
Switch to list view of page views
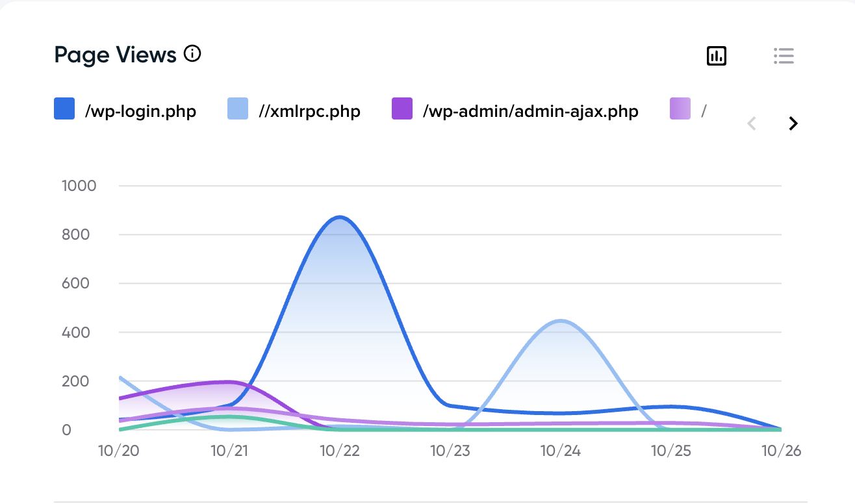(x=784, y=56)
